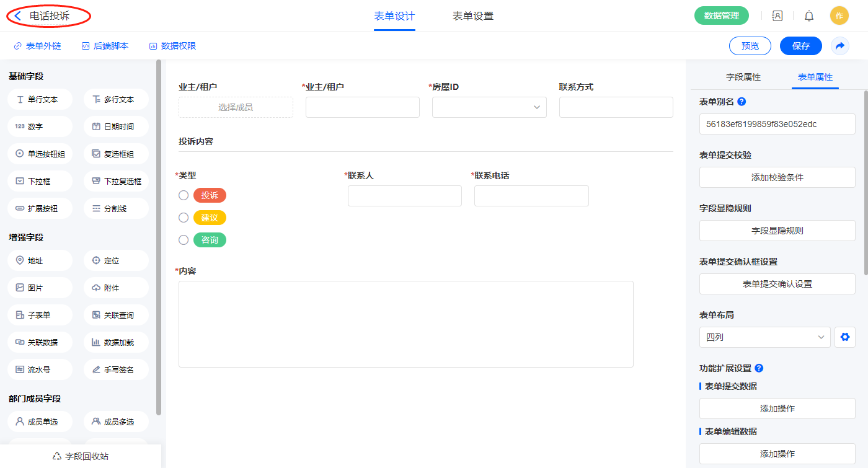Click the 保存 button
This screenshot has height=468, width=868.
[800, 46]
